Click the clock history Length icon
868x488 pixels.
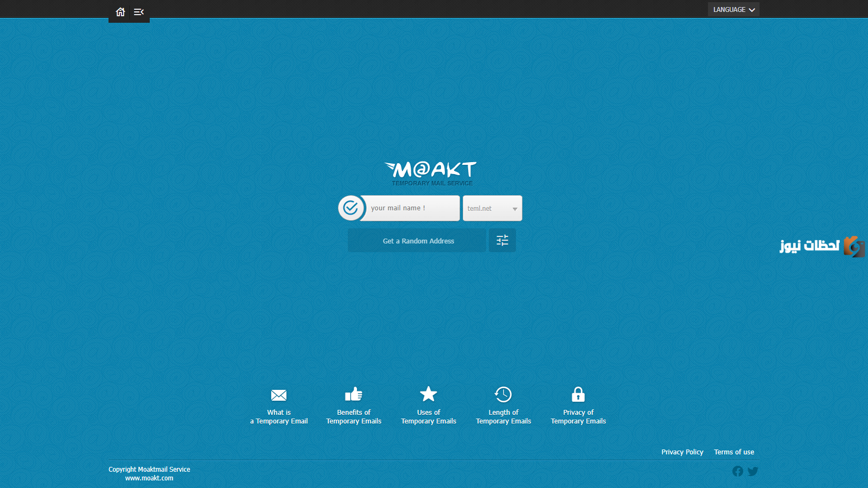click(503, 394)
